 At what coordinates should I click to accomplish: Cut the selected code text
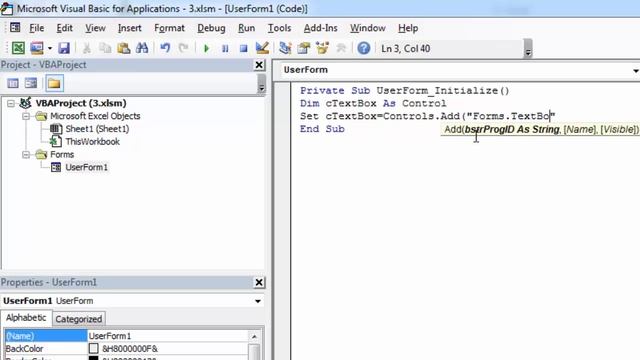pos(87,48)
